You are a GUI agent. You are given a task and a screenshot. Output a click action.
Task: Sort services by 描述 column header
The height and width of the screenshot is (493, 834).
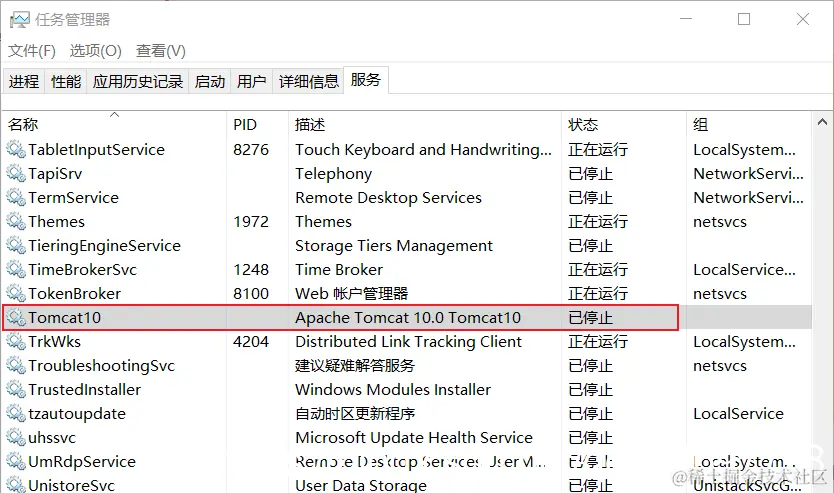pyautogui.click(x=425, y=124)
